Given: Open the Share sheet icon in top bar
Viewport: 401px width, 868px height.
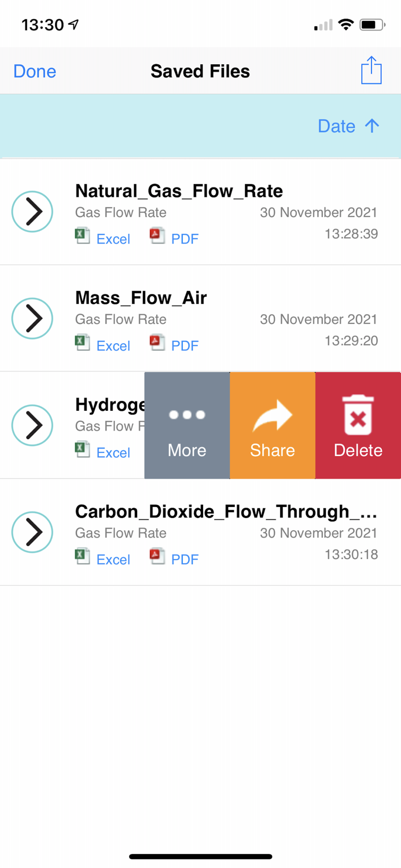Looking at the screenshot, I should click(x=371, y=70).
